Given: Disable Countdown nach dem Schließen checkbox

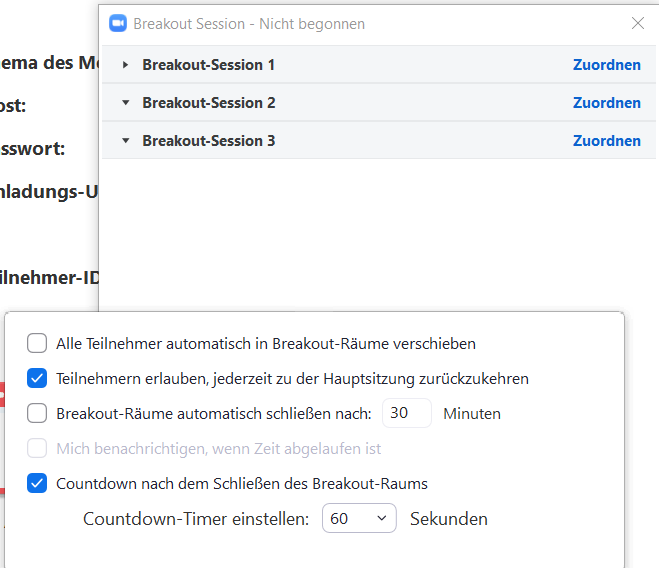Looking at the screenshot, I should (37, 484).
